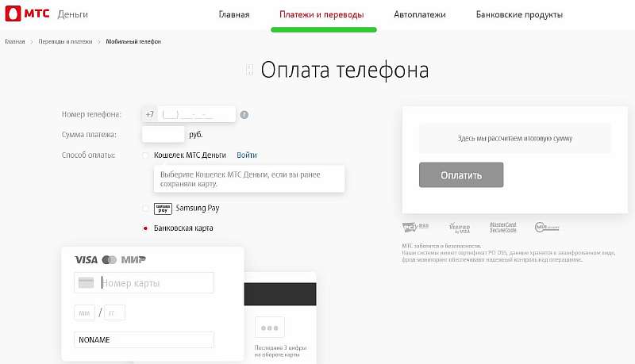
Task: Click the phone icon beside the page title
Action: (249, 71)
